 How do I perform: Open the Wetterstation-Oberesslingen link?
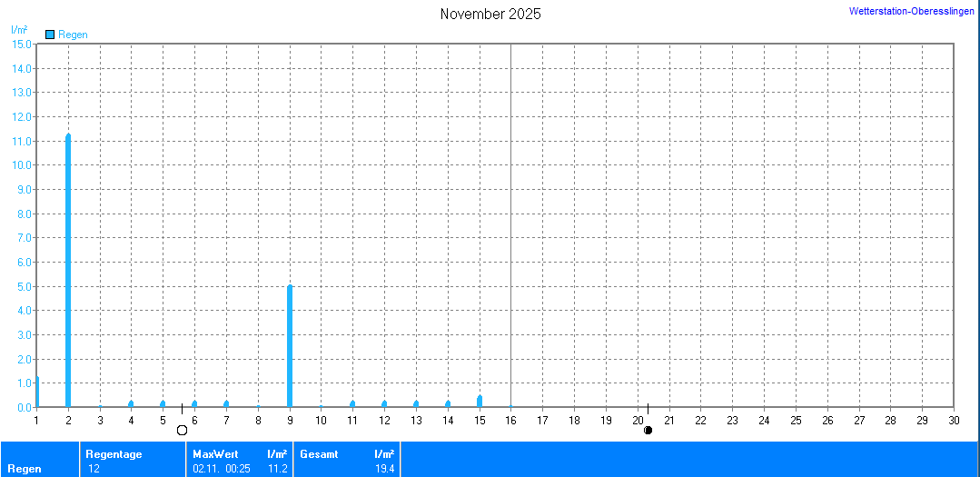[x=911, y=11]
